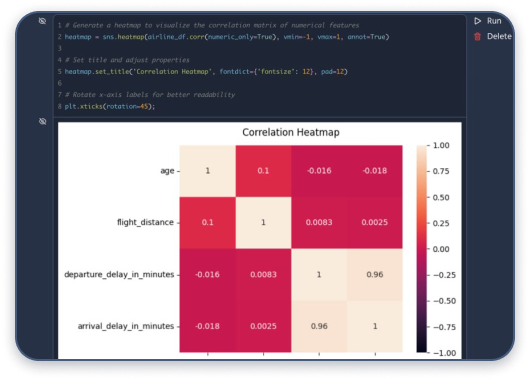Delete the heatmap code cell
Screen dimensions: 530x380
click(x=492, y=37)
